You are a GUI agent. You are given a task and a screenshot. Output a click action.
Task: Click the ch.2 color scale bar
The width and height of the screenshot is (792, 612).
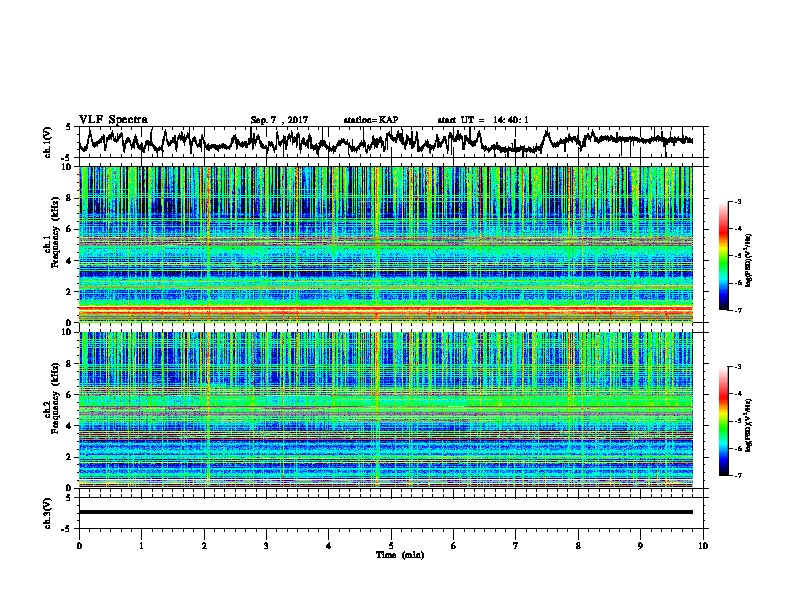point(723,421)
